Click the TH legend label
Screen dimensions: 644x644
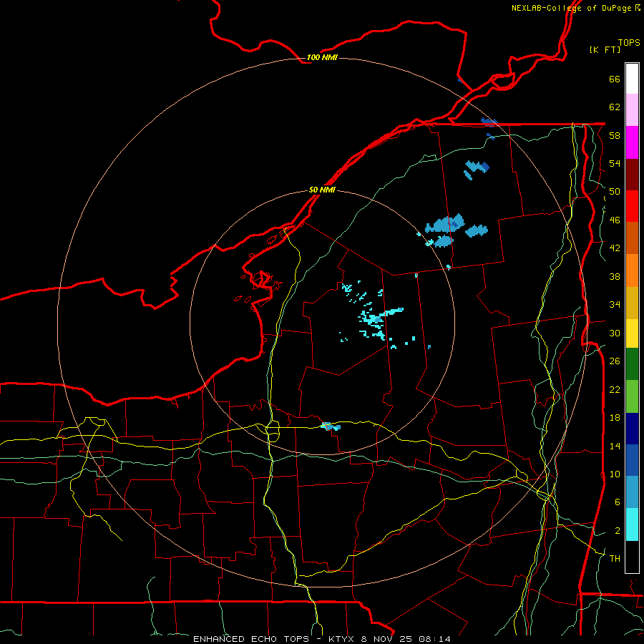(x=615, y=559)
